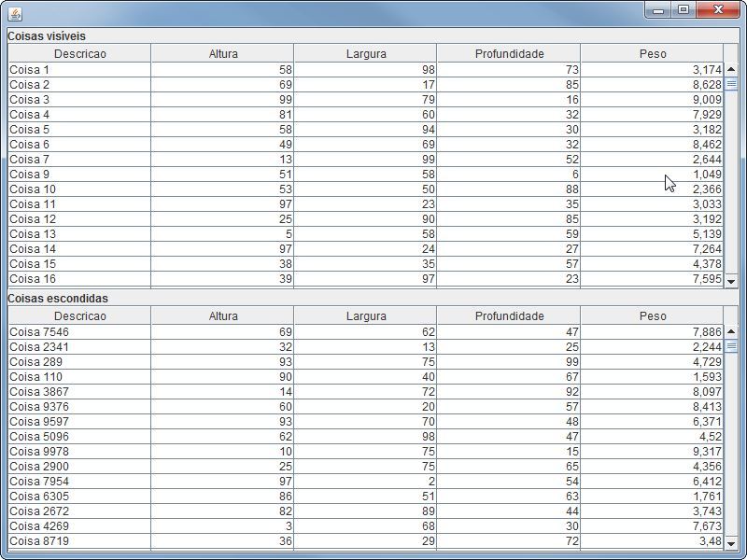Select row Coisa 7954
The image size is (747, 560).
[366, 481]
